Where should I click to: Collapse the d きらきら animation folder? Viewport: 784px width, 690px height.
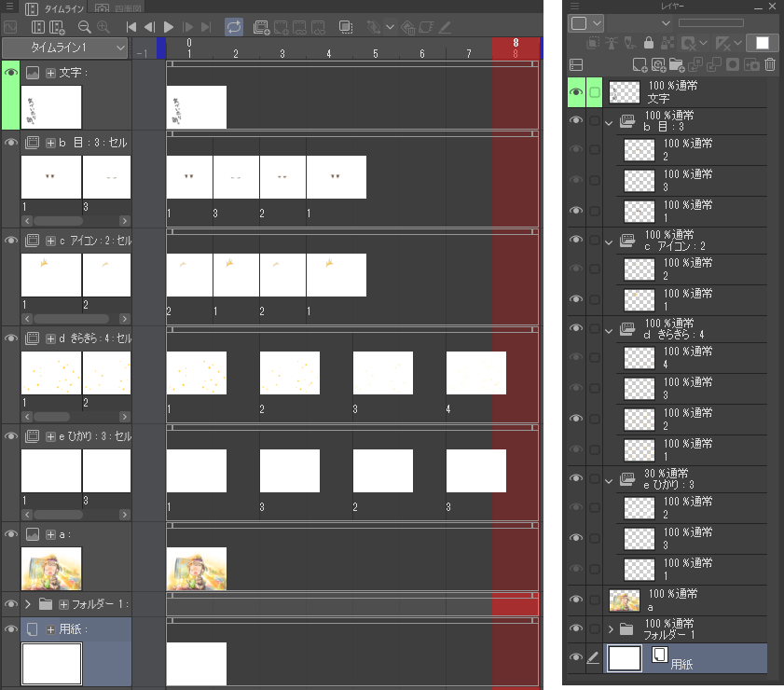click(x=610, y=328)
